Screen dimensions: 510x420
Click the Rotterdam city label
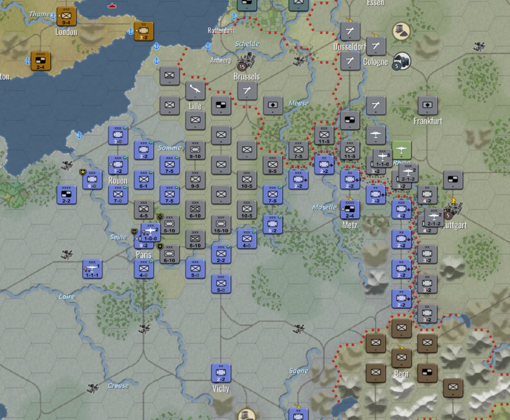click(x=221, y=31)
